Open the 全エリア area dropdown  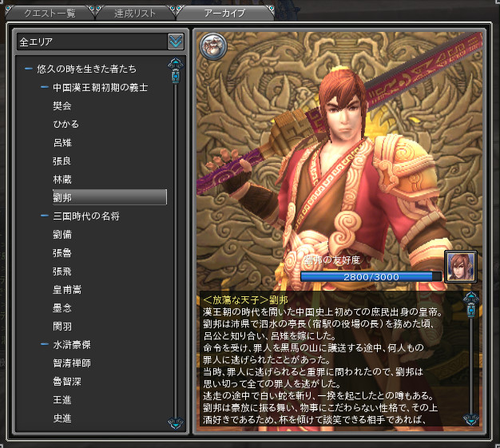(101, 42)
